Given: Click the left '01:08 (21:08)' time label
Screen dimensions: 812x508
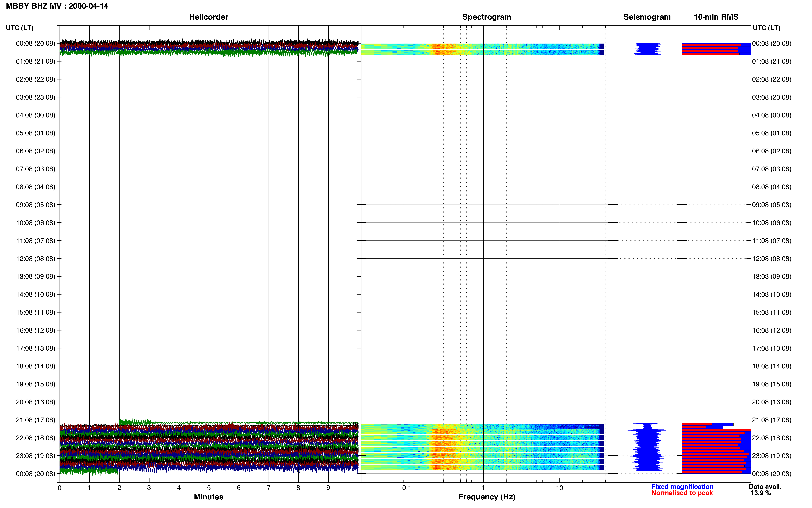Looking at the screenshot, I should click(x=36, y=61).
